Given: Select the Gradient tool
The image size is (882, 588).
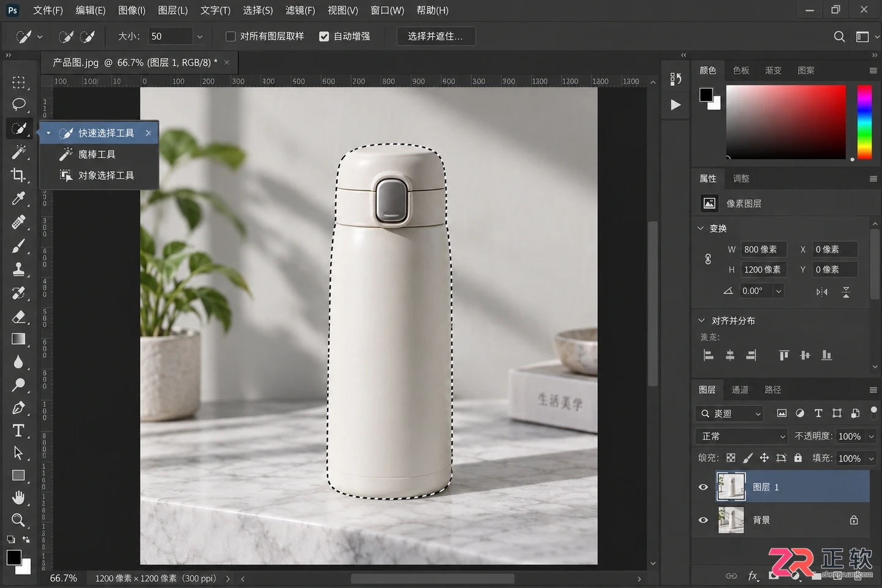Looking at the screenshot, I should click(19, 339).
